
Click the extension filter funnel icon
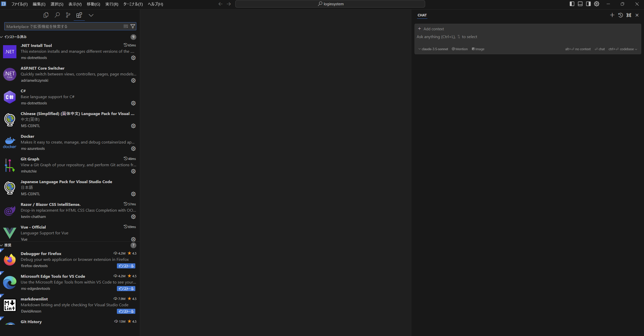133,26
